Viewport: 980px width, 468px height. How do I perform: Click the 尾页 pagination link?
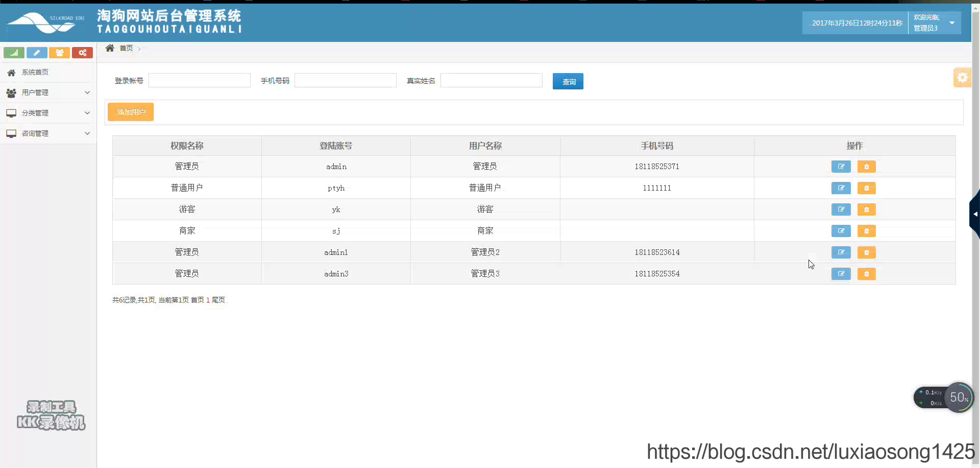[218, 300]
